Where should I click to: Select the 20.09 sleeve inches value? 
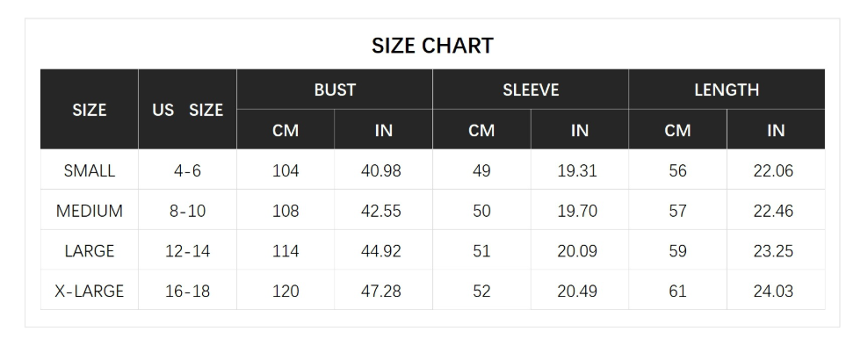[x=577, y=251]
